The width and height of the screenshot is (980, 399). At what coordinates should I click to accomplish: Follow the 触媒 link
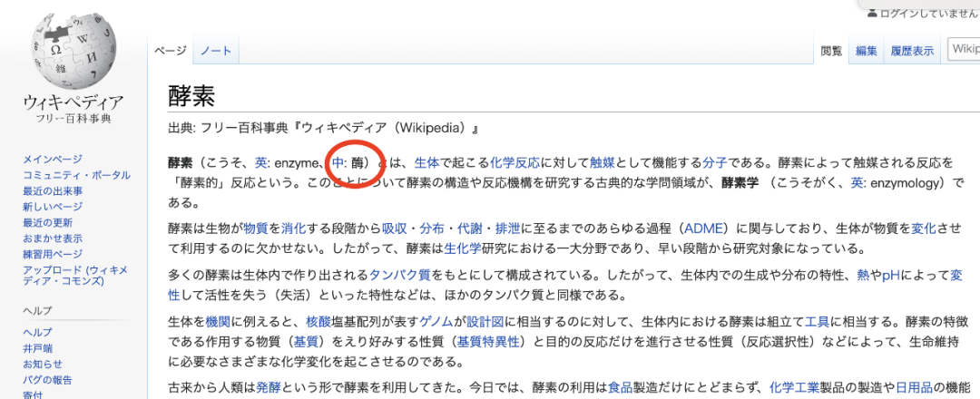coord(603,163)
